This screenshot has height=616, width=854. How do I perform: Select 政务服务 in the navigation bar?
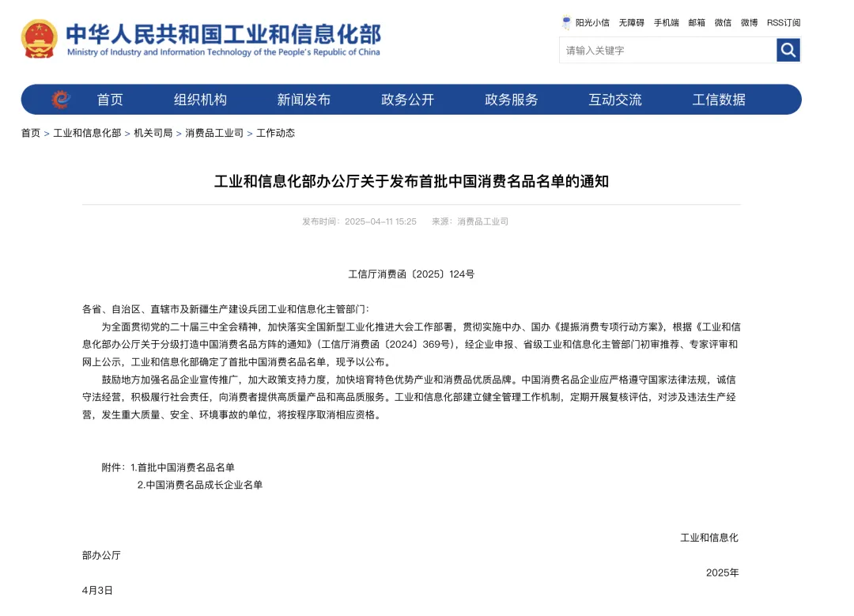coord(510,99)
